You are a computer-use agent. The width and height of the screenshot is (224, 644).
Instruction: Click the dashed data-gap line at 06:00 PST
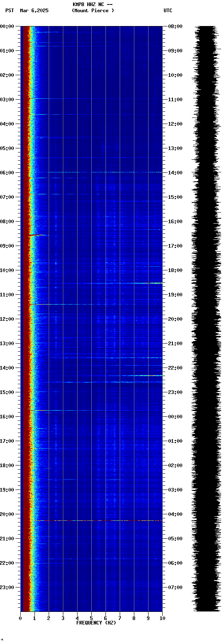coord(105,172)
